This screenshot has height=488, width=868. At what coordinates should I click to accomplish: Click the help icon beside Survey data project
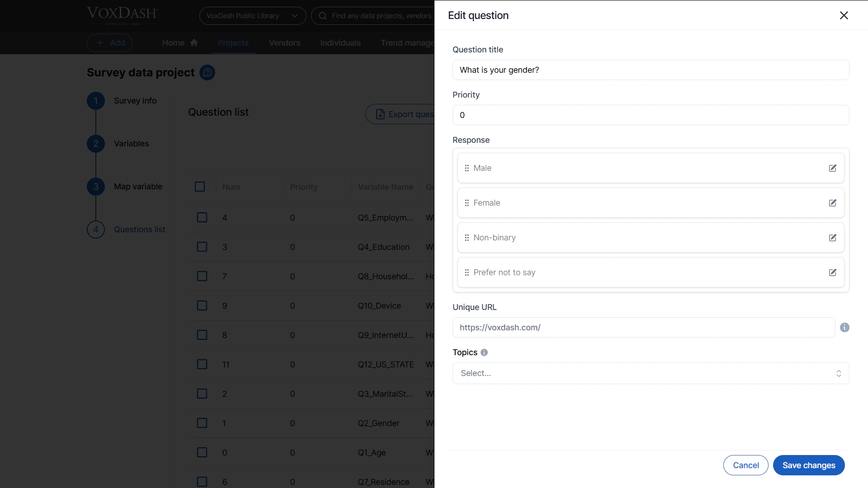point(207,73)
